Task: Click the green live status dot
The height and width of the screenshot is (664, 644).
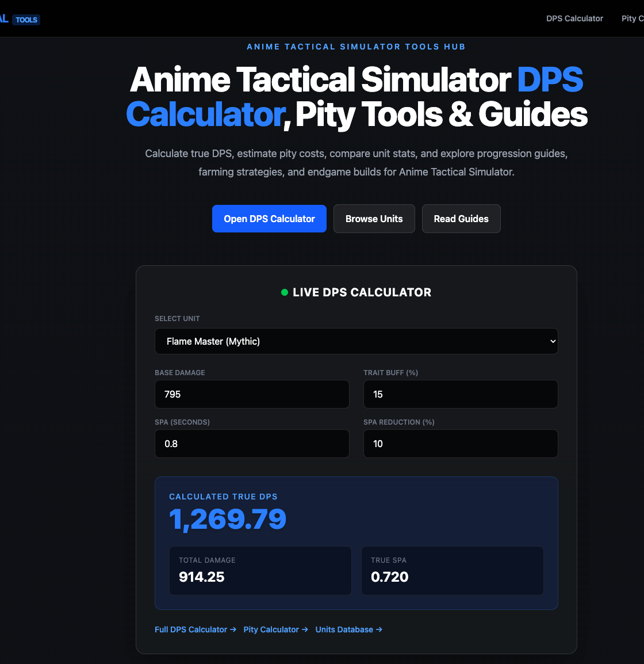Action: click(284, 292)
